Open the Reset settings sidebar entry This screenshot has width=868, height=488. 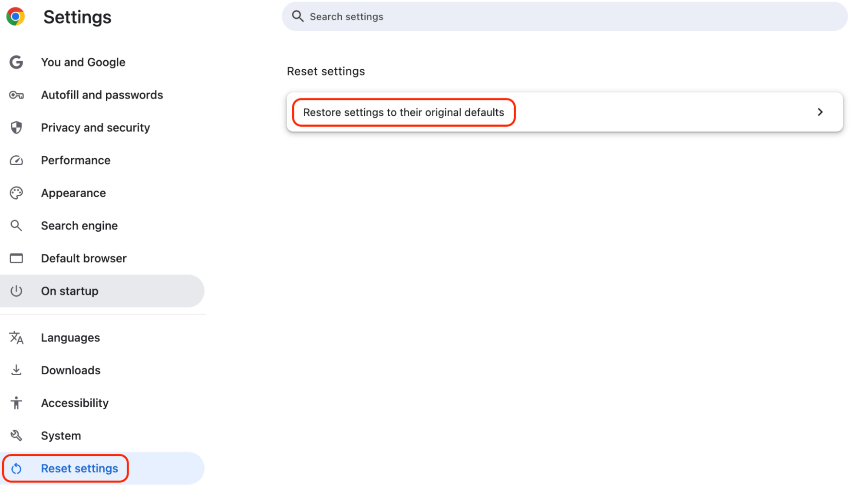[x=79, y=468]
